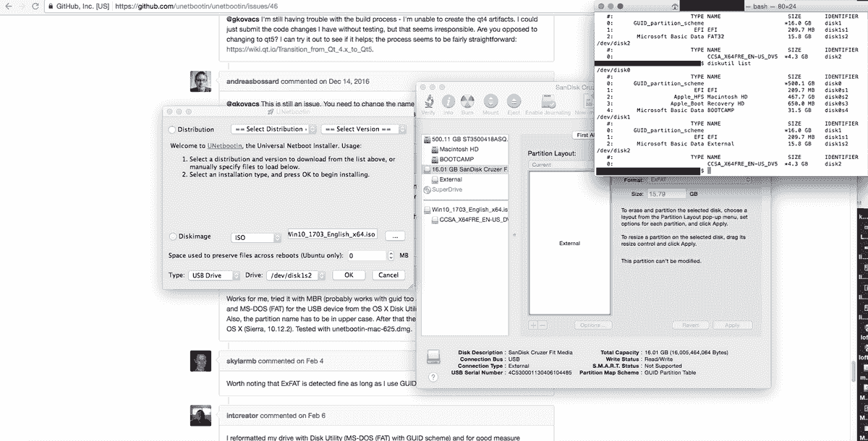Click Info icon in Disk Utility toolbar

448,101
